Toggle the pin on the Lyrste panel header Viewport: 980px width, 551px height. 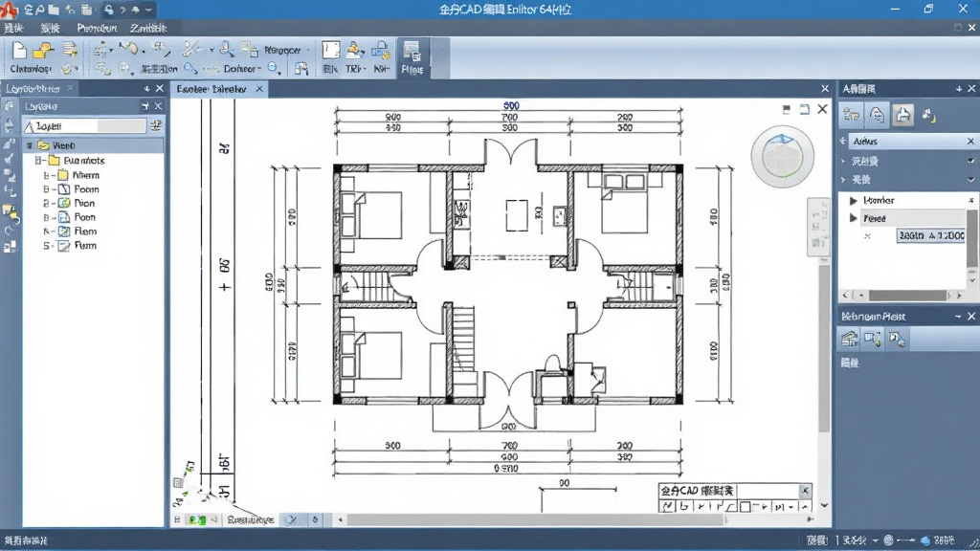(145, 106)
